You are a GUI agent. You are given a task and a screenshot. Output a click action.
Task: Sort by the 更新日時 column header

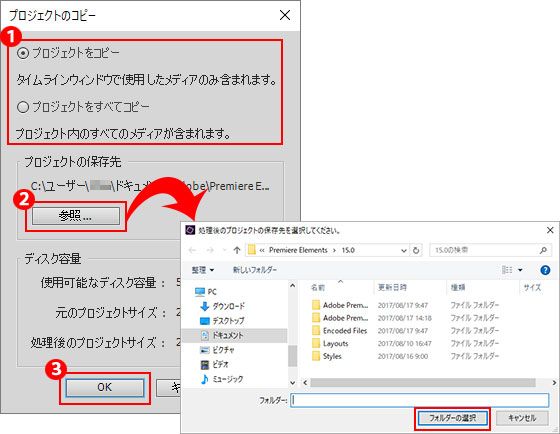tap(392, 288)
